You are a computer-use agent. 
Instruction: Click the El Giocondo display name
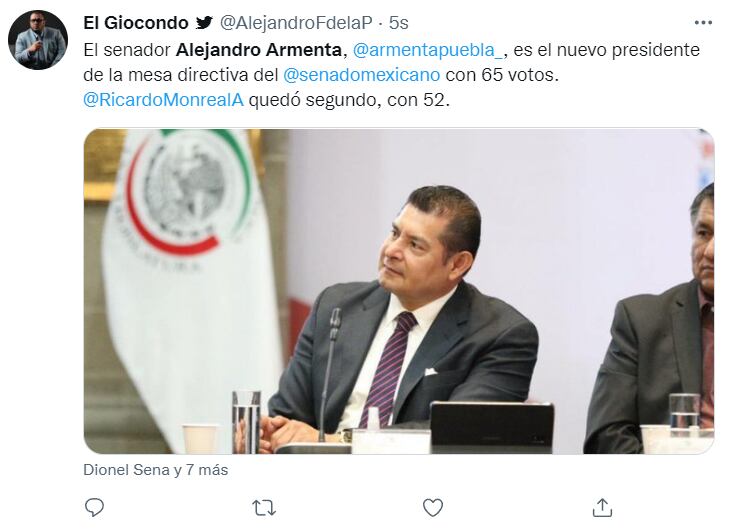click(x=136, y=22)
